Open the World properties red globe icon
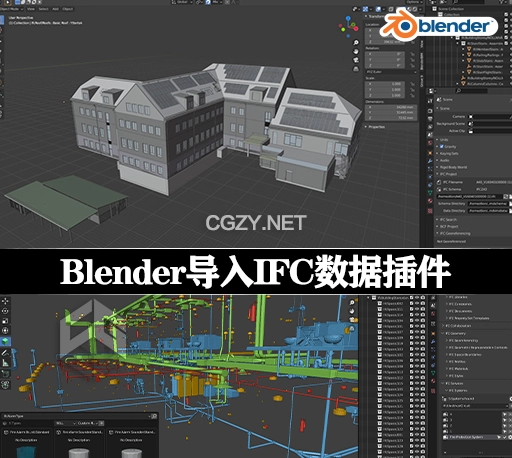The image size is (512, 458). [430, 143]
